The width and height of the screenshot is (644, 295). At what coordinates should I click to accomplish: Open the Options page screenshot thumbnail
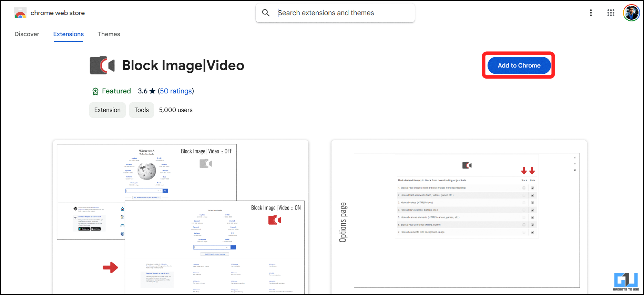coord(459,217)
